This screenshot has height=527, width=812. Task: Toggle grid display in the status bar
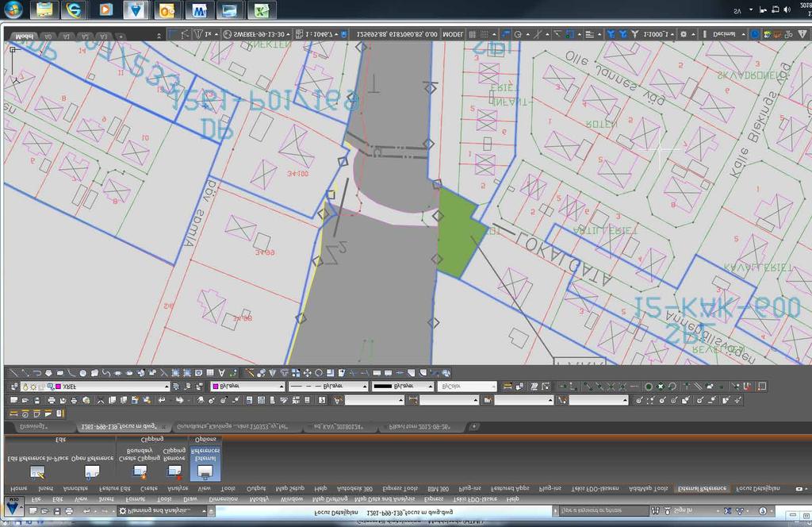pos(473,34)
